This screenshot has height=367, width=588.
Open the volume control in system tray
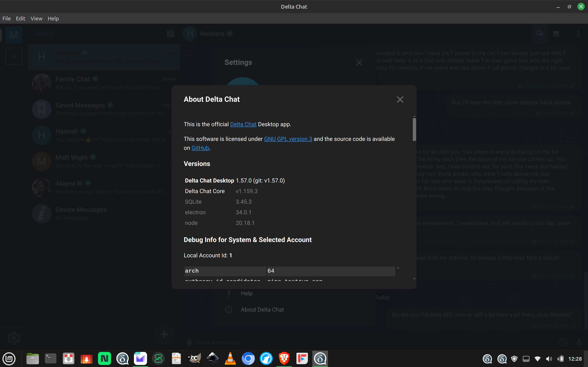[x=549, y=359]
